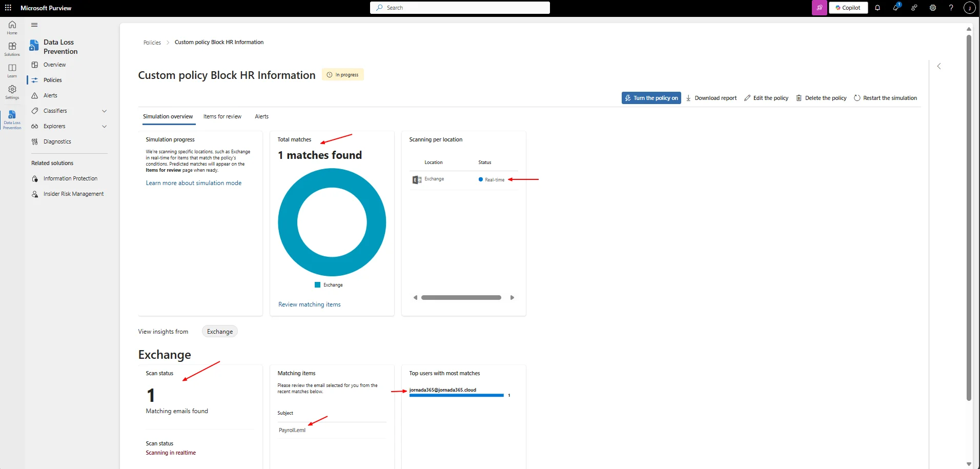Click the Real-time status text
The width and height of the screenshot is (980, 469).
[x=495, y=180]
